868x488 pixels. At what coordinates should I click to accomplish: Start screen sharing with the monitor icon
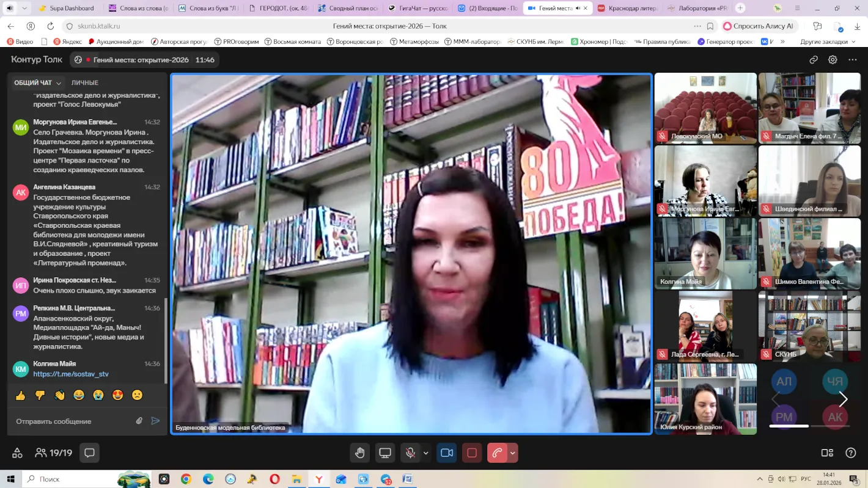[385, 453]
